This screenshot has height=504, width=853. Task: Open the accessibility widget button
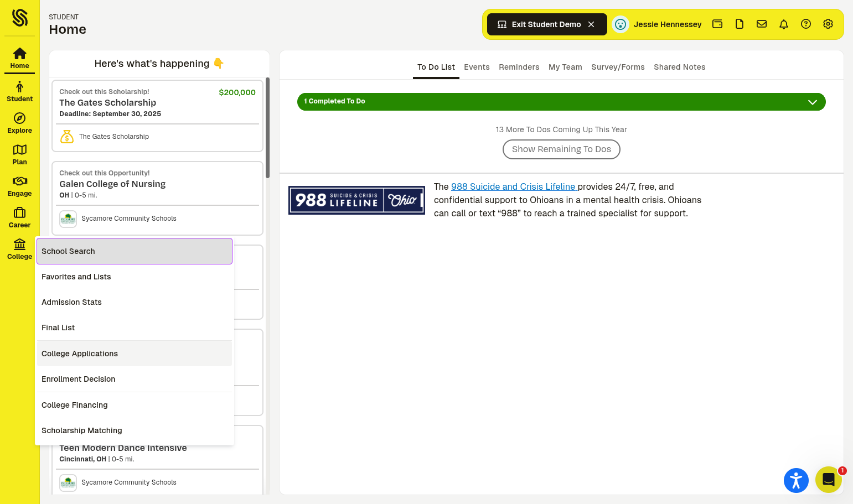click(796, 480)
